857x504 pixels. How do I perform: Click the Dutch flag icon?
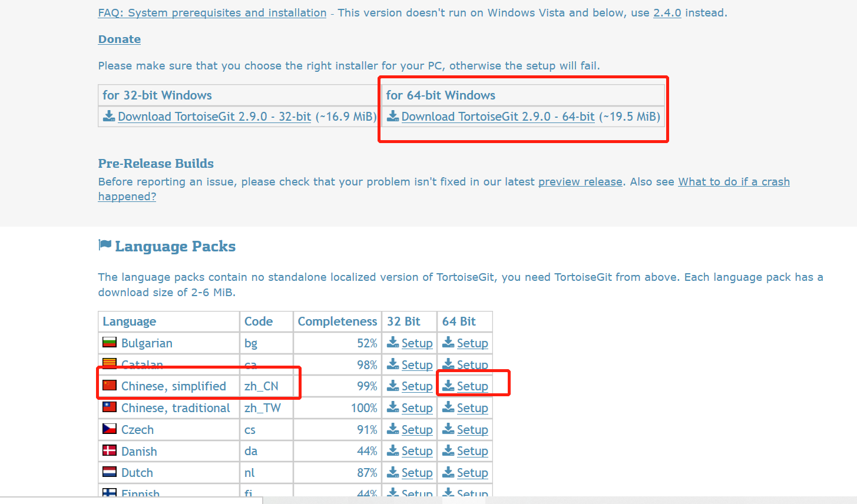(110, 472)
